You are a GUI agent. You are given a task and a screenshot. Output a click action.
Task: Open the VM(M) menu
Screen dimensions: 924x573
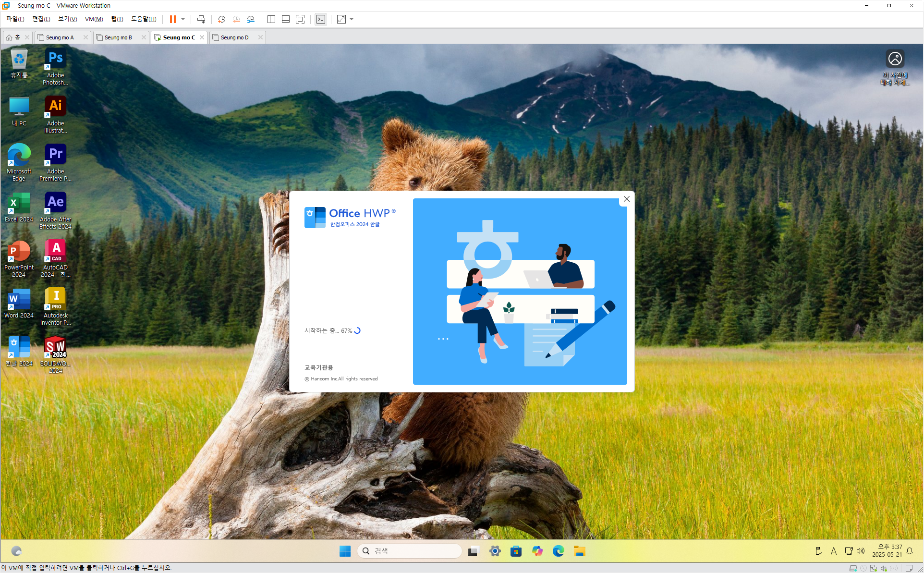(94, 19)
